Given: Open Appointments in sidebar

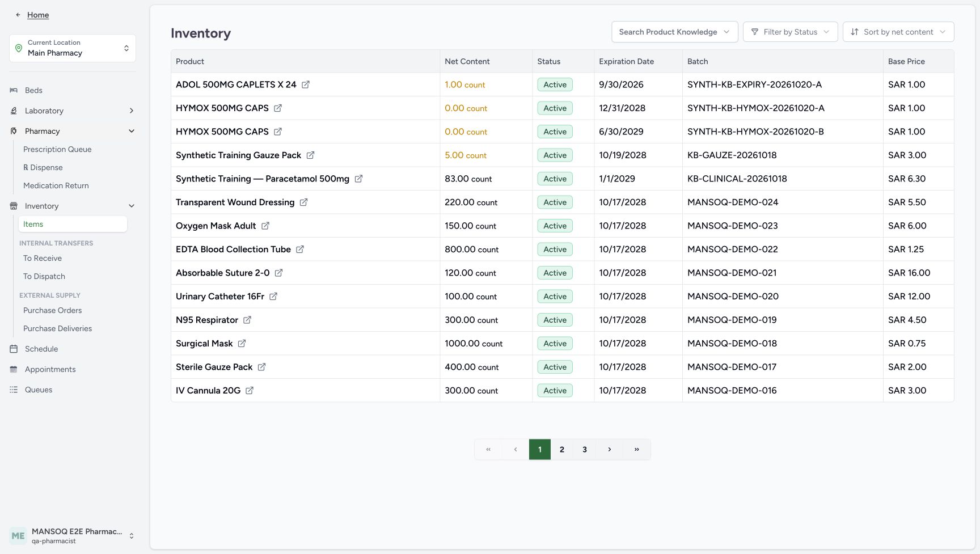Looking at the screenshot, I should [x=50, y=369].
